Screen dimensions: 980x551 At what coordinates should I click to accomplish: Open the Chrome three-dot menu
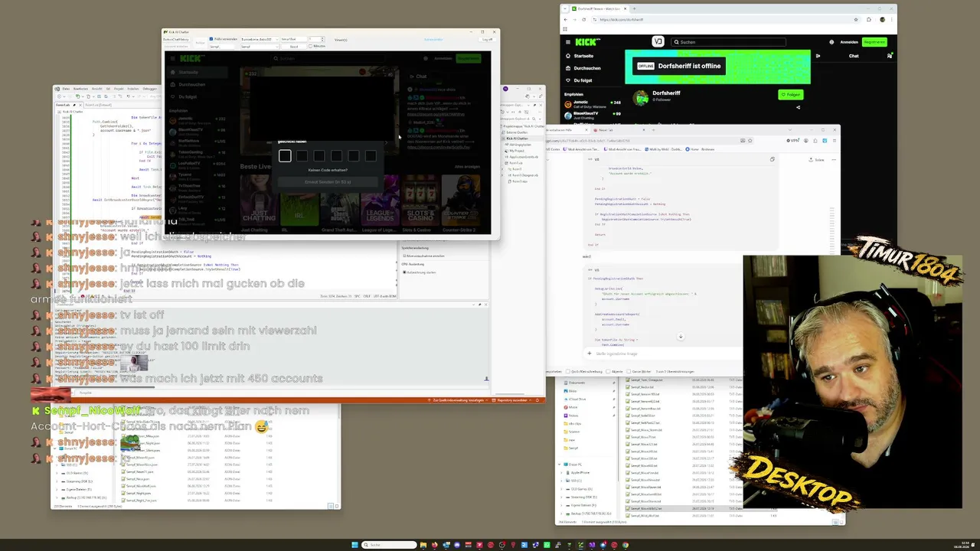[891, 20]
